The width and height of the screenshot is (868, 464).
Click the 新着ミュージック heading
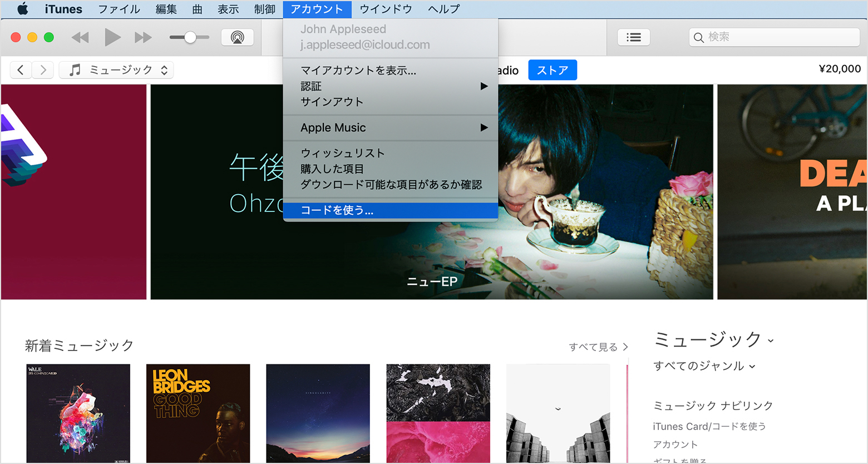pos(80,345)
